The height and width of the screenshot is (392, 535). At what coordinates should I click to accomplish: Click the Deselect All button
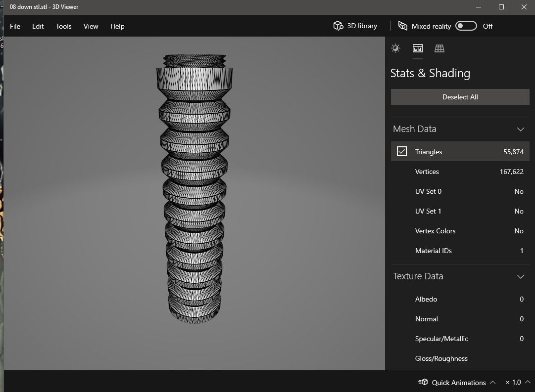click(x=460, y=97)
